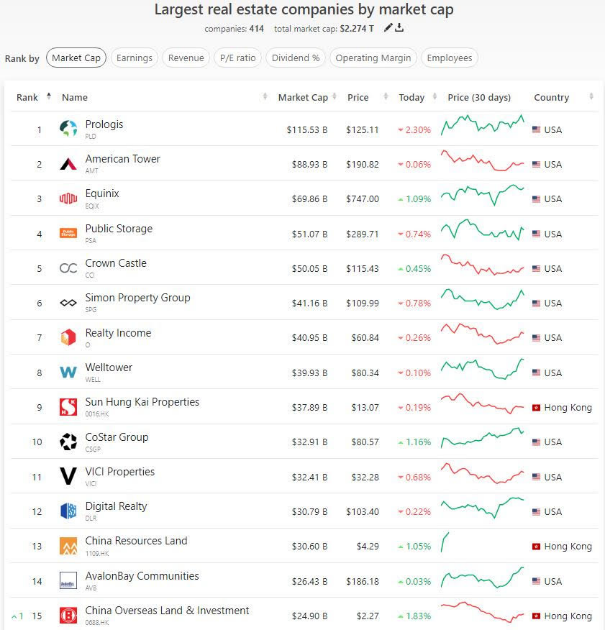Open Equinix 30-day price sparkline
Image resolution: width=605 pixels, height=630 pixels.
click(482, 194)
